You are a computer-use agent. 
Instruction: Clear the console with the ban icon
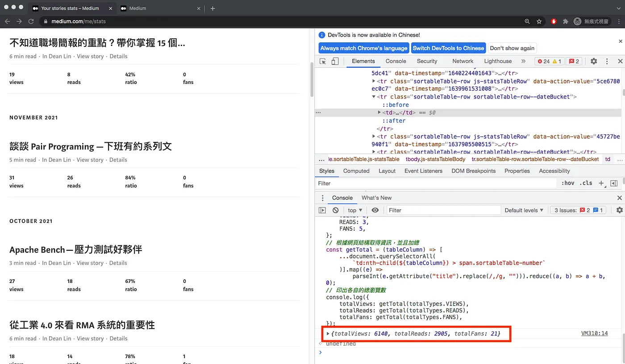point(336,210)
